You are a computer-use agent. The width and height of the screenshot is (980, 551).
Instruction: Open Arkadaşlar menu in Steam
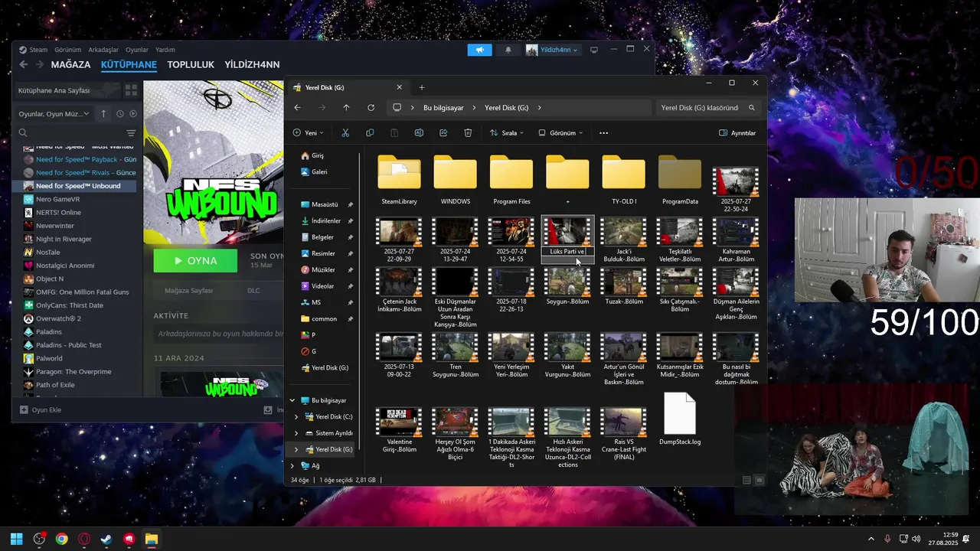pyautogui.click(x=103, y=50)
